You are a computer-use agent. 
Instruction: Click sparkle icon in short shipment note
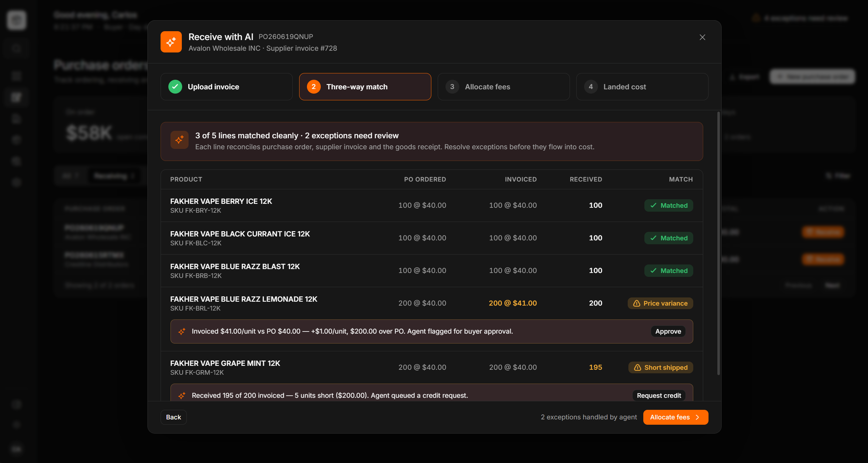click(182, 396)
